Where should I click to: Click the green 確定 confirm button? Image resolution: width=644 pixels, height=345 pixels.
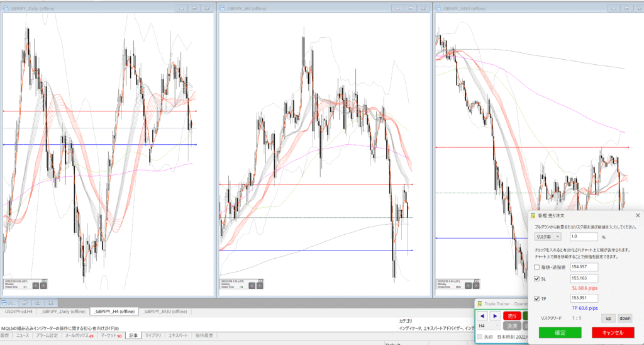pos(560,332)
